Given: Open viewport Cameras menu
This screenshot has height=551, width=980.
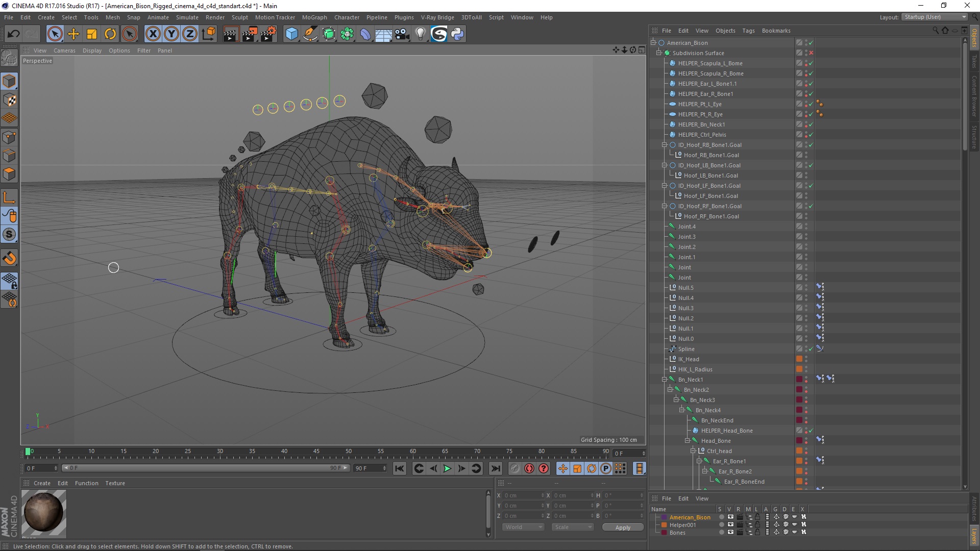Looking at the screenshot, I should pyautogui.click(x=64, y=51).
